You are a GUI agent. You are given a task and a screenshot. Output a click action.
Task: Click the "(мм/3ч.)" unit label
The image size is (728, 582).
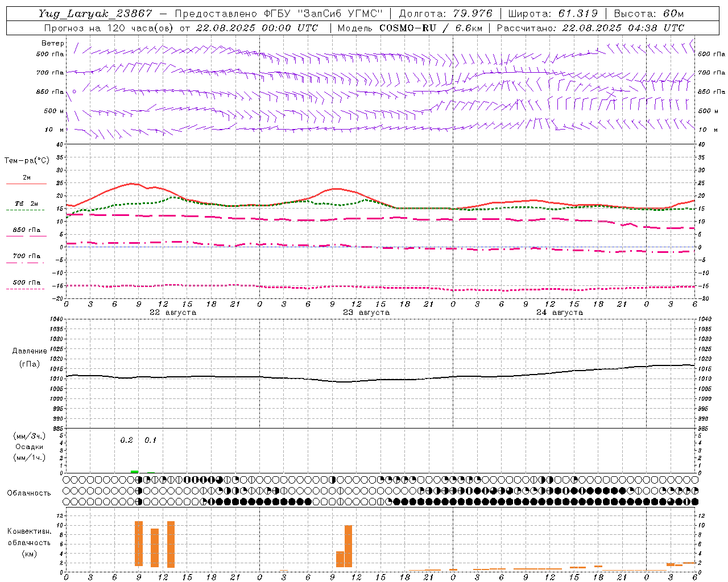pos(29,436)
